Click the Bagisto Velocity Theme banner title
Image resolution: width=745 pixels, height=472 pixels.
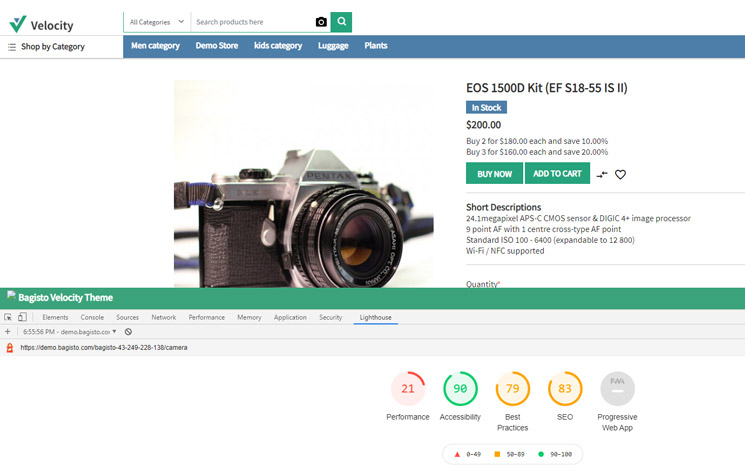[x=66, y=298]
